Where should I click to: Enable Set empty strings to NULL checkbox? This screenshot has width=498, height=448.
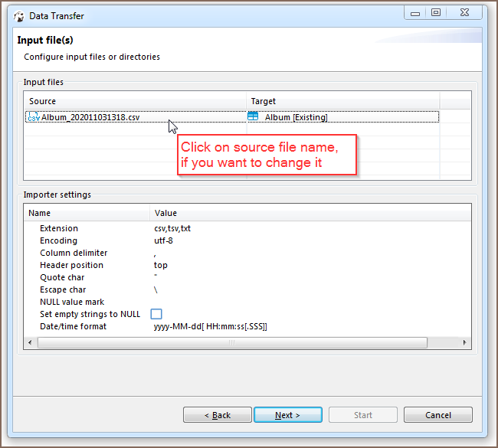point(156,314)
